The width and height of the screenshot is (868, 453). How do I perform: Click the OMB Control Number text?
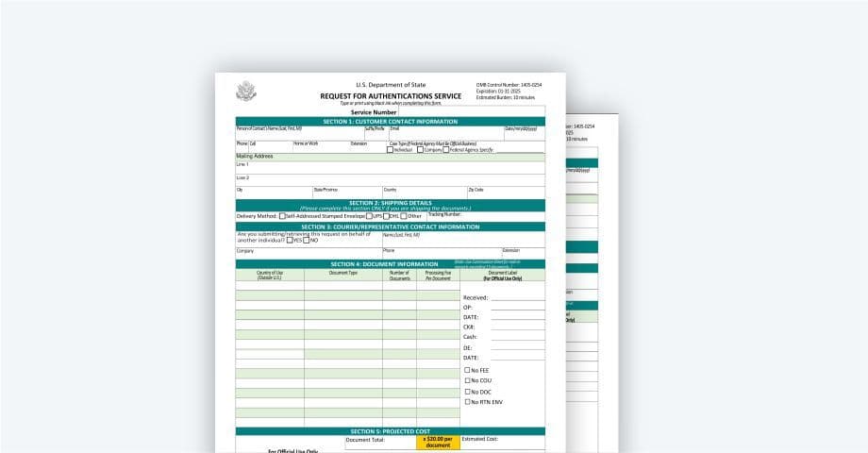[x=509, y=85]
